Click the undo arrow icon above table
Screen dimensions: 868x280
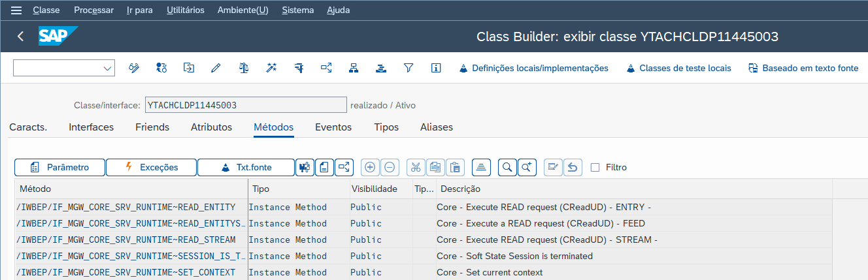pyautogui.click(x=573, y=167)
